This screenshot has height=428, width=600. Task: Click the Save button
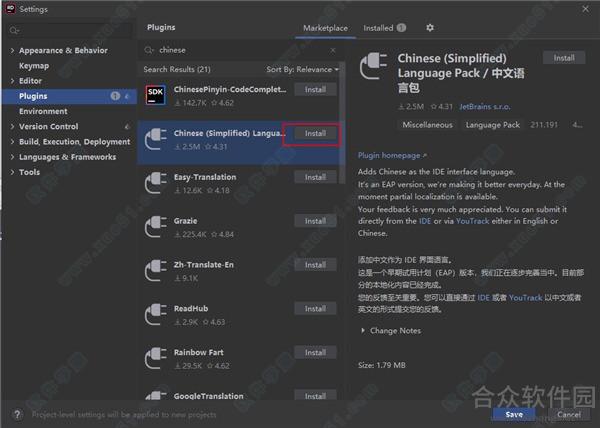(514, 414)
